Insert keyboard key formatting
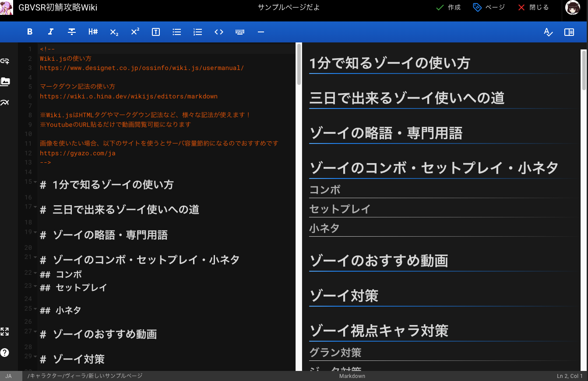The width and height of the screenshot is (588, 381). click(240, 31)
